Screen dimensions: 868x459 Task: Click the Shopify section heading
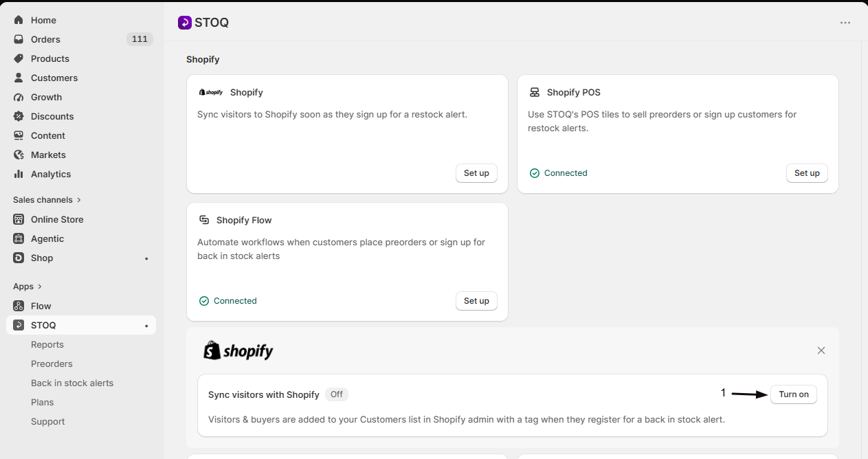203,60
